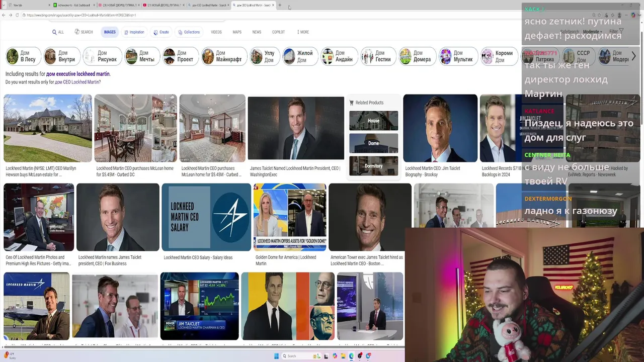644x362 pixels.
Task: Select the 'Дом Гестии' suggestion chip
Action: pyautogui.click(x=378, y=56)
